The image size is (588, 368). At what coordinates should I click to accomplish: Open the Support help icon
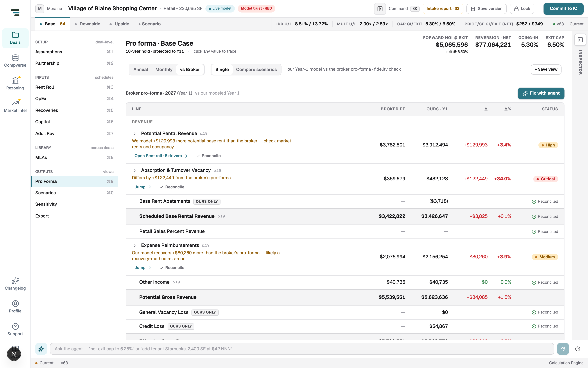[x=15, y=326]
